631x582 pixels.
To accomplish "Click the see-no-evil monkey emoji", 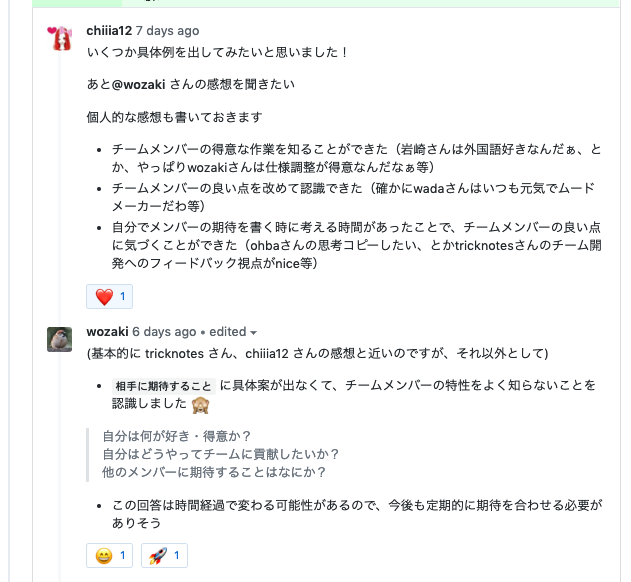I will coord(201,404).
